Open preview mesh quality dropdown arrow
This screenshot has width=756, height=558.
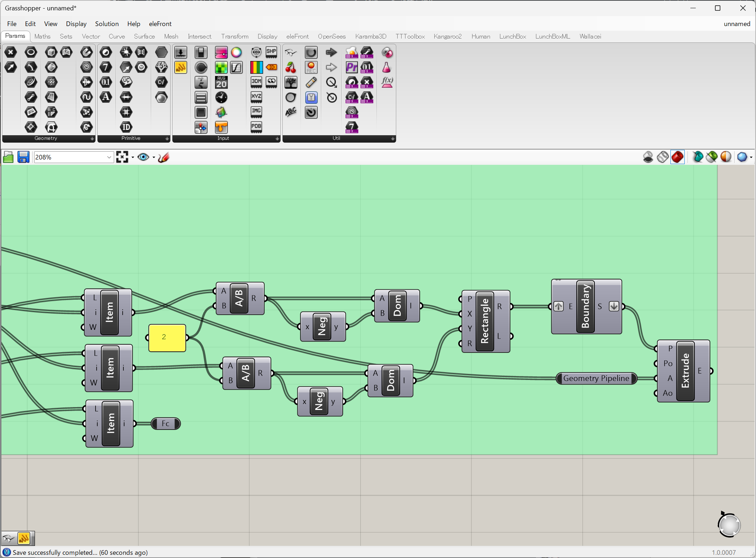click(x=751, y=157)
